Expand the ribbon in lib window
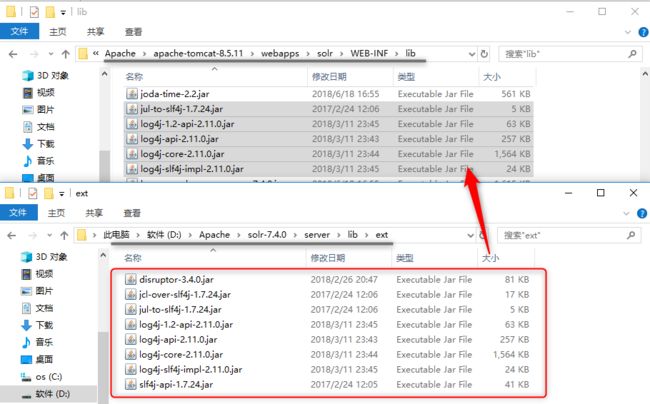The height and width of the screenshot is (404, 650). pos(628,32)
